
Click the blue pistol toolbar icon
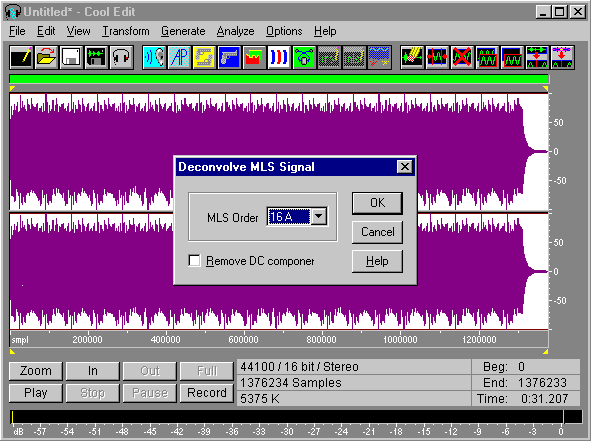(229, 58)
